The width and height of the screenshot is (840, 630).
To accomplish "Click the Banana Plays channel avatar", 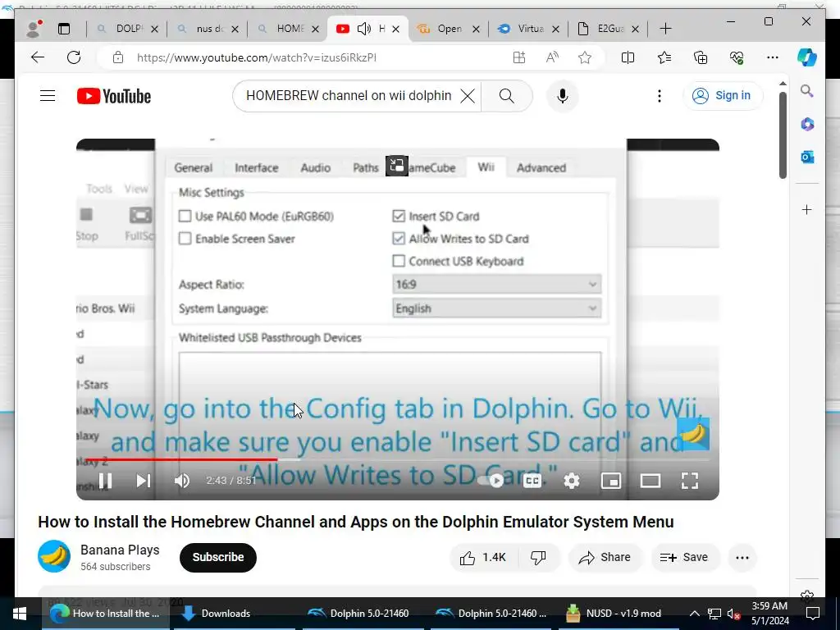I will [54, 557].
